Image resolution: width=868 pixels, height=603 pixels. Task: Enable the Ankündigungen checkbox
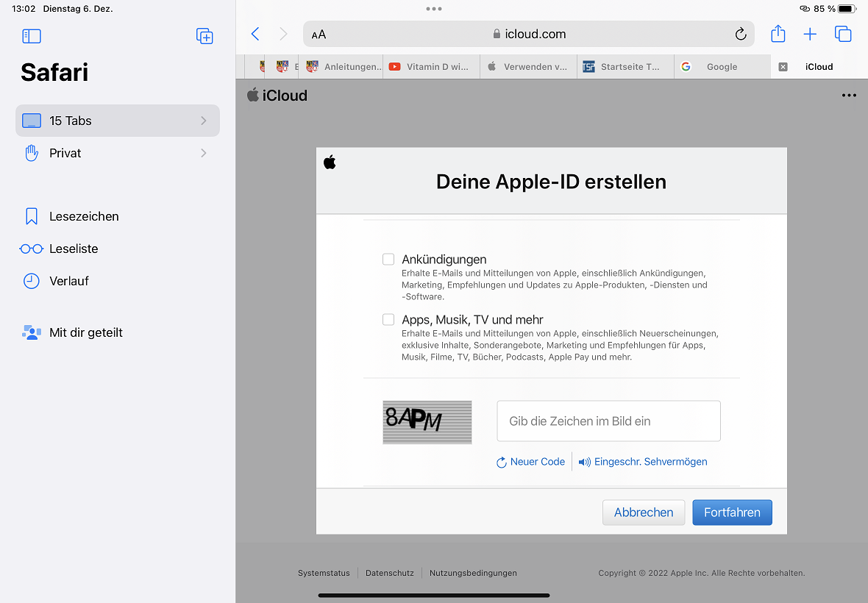388,260
